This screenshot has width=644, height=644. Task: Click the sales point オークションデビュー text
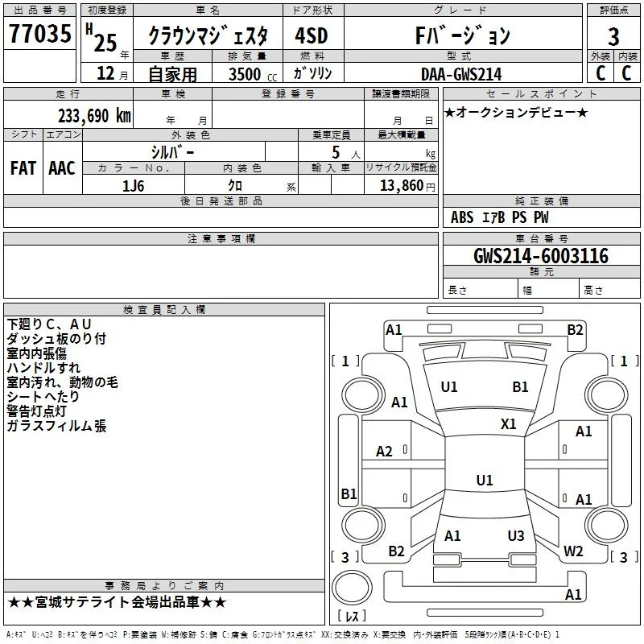click(x=516, y=112)
